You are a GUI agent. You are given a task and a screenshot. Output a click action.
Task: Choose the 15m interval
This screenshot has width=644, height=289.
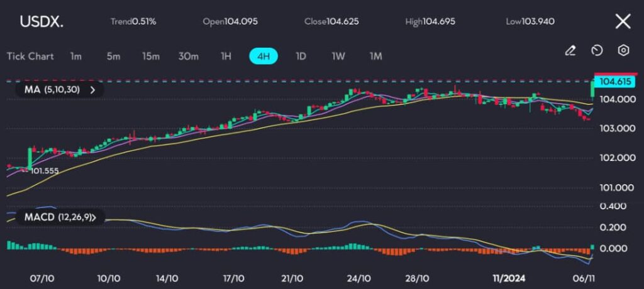150,56
